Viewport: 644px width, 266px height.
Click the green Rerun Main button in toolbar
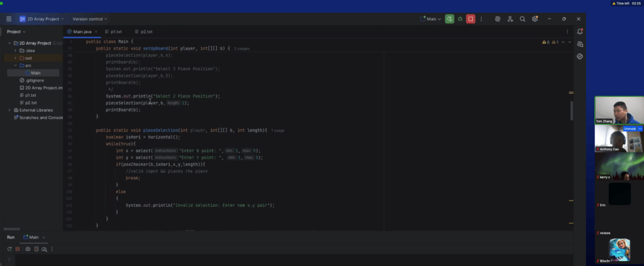[x=450, y=19]
